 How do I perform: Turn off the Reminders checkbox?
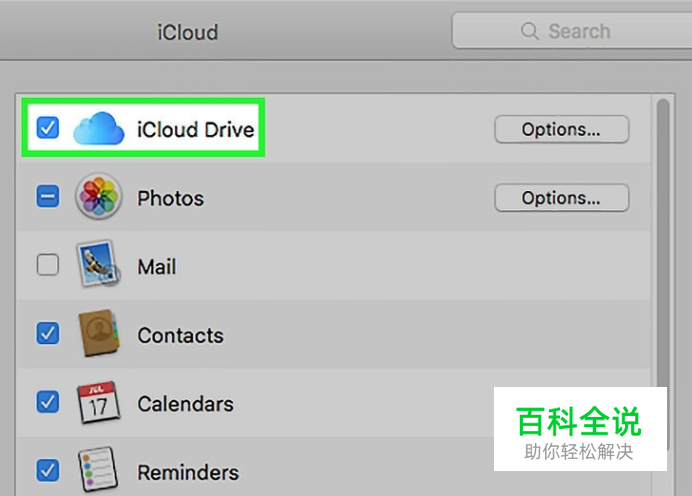tap(47, 470)
